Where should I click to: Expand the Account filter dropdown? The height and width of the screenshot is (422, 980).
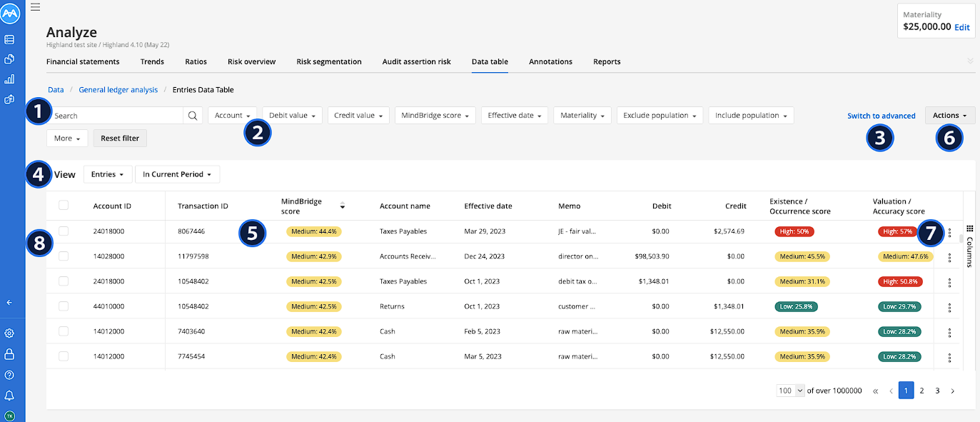(233, 116)
